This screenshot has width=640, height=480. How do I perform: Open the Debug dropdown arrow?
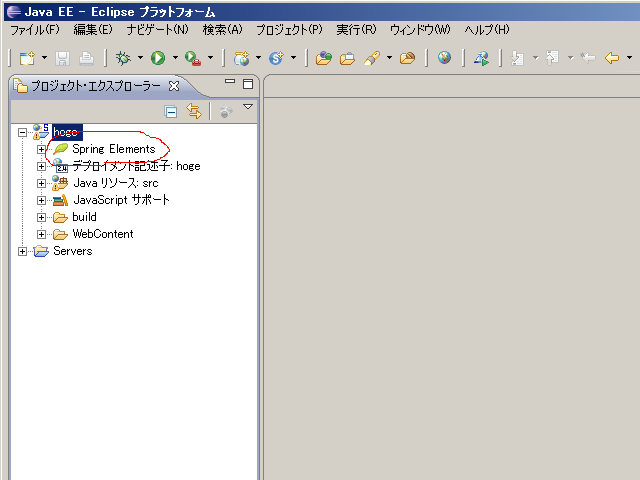140,58
